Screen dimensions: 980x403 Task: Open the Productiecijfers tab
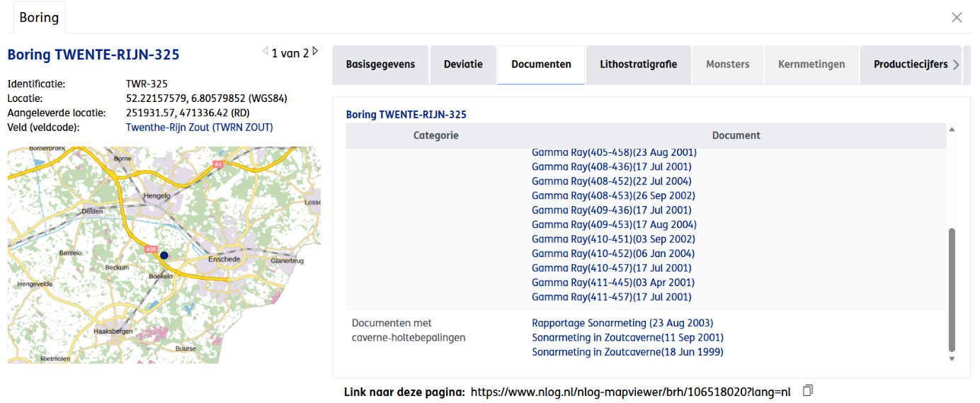[x=911, y=64]
